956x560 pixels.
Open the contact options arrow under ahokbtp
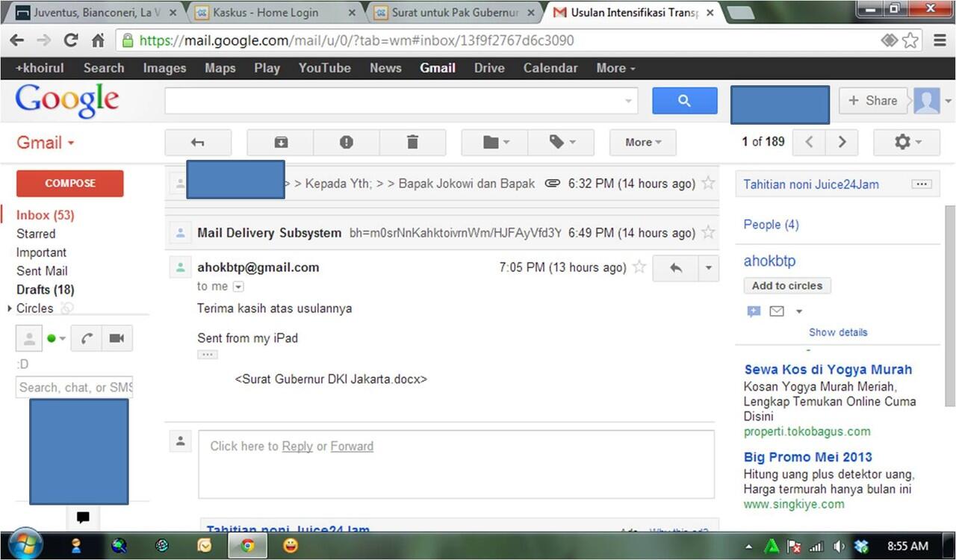coord(798,311)
